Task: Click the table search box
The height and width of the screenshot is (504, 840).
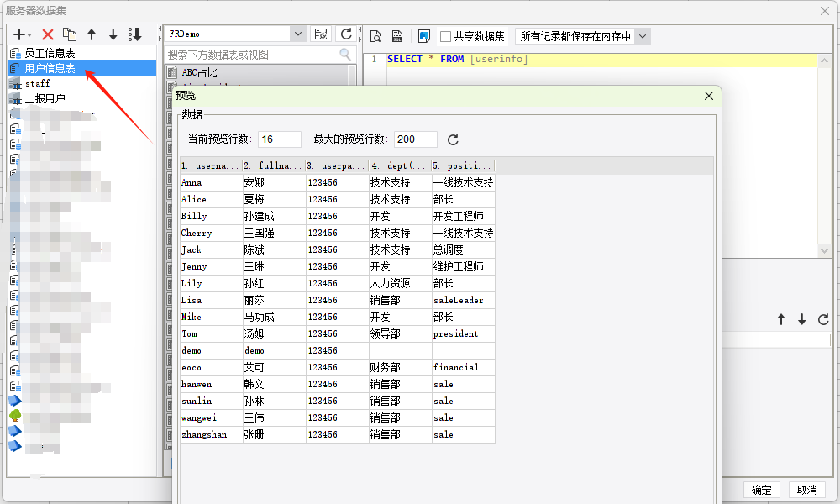Action: pos(252,55)
